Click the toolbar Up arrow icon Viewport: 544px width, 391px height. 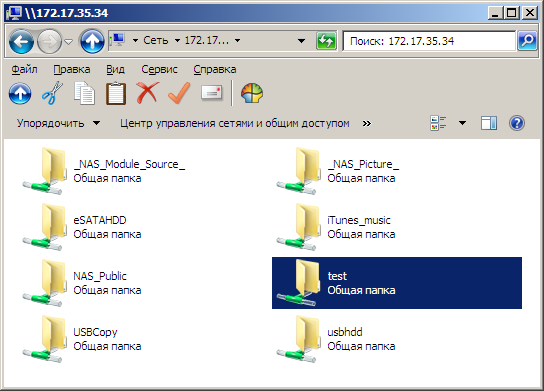click(20, 93)
